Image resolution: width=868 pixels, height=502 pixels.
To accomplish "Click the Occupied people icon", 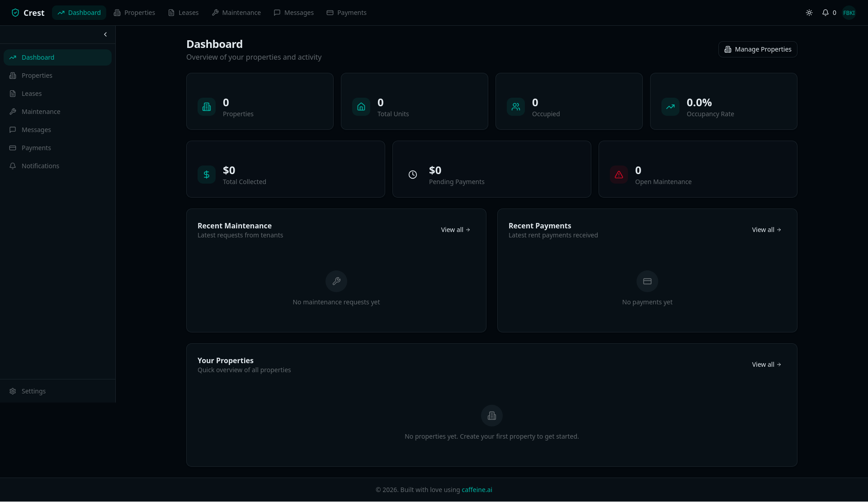I will pyautogui.click(x=516, y=107).
